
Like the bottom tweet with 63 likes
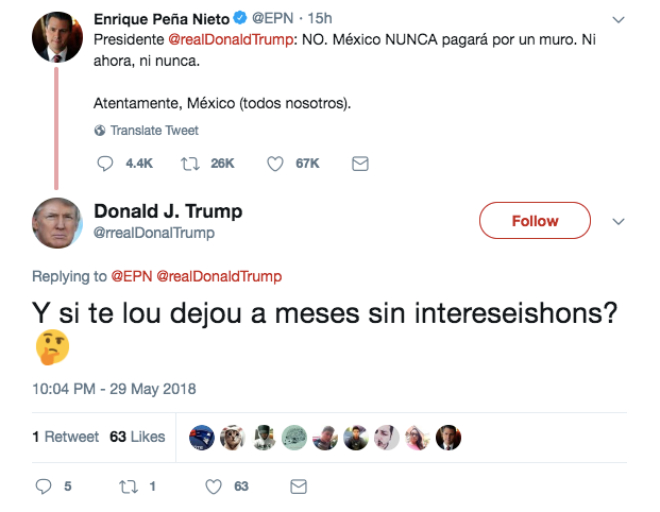coord(213,487)
